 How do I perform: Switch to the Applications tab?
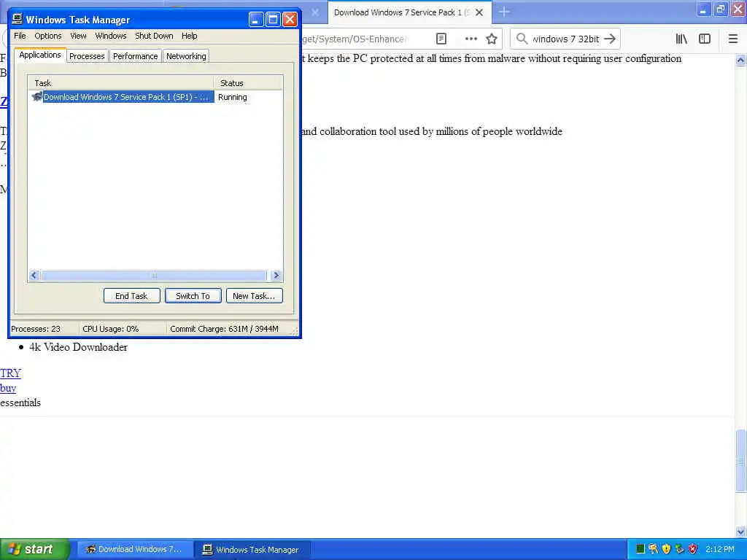pos(40,55)
